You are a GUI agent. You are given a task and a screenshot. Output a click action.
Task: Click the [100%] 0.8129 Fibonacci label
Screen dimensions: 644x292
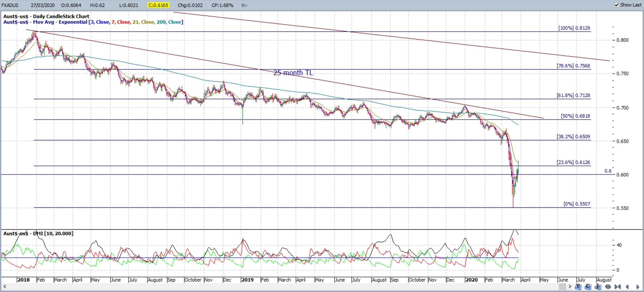click(x=574, y=28)
